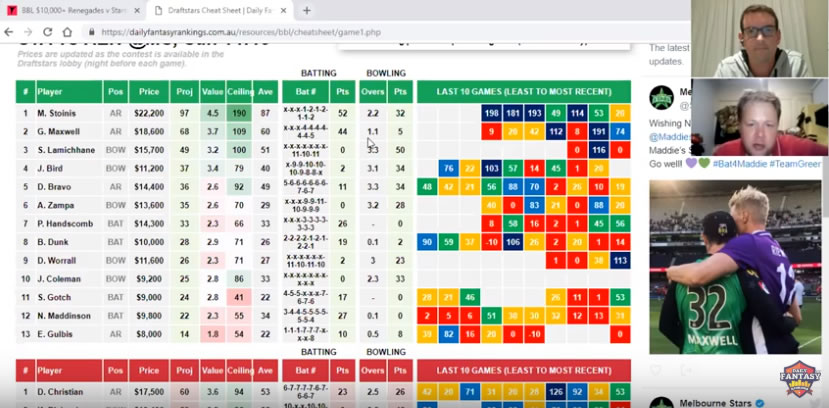
Task: Close the Draftstars Cheat Sheet tab
Action: coord(284,11)
